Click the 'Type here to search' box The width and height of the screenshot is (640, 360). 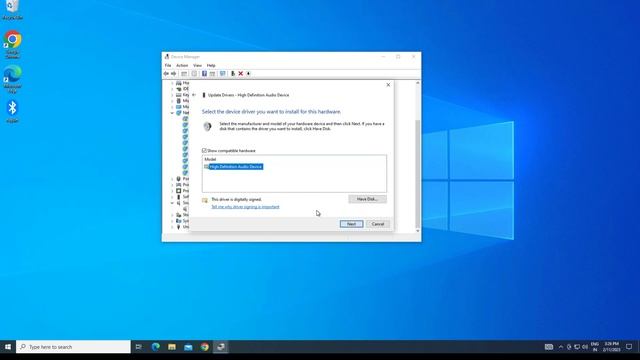[x=73, y=347]
